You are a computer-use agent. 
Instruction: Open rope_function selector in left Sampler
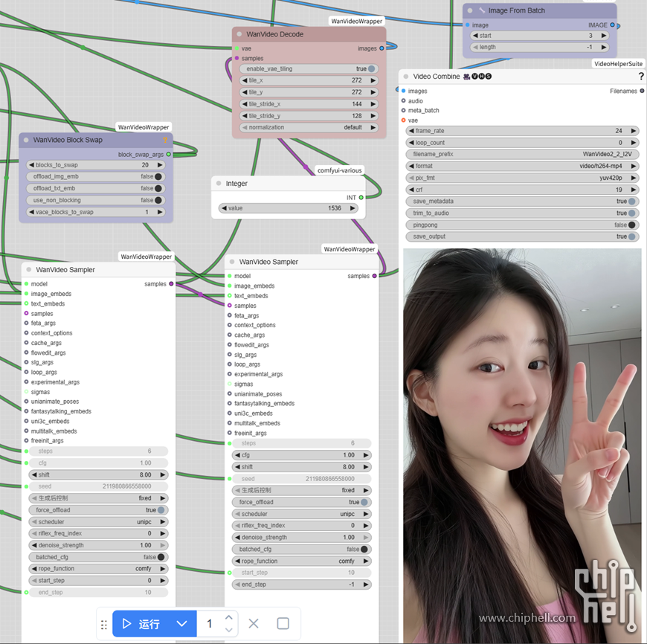98,568
